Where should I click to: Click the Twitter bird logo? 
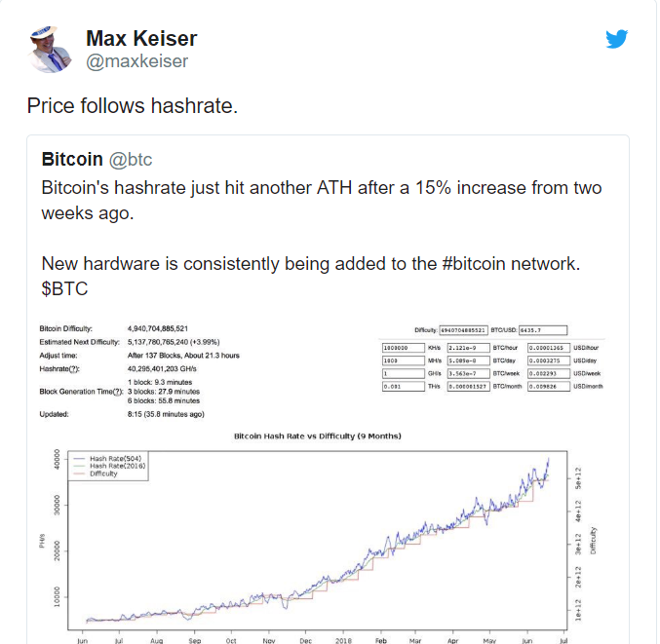pyautogui.click(x=616, y=40)
